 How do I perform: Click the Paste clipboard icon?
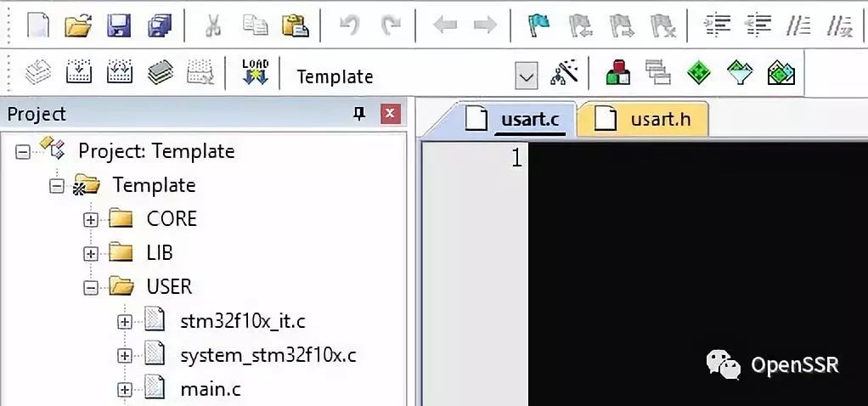pyautogui.click(x=295, y=25)
